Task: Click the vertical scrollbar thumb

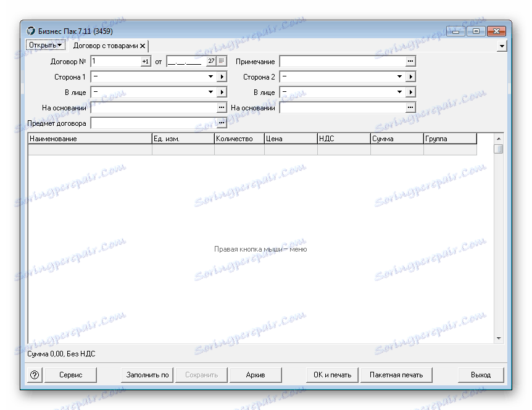Action: [499, 149]
